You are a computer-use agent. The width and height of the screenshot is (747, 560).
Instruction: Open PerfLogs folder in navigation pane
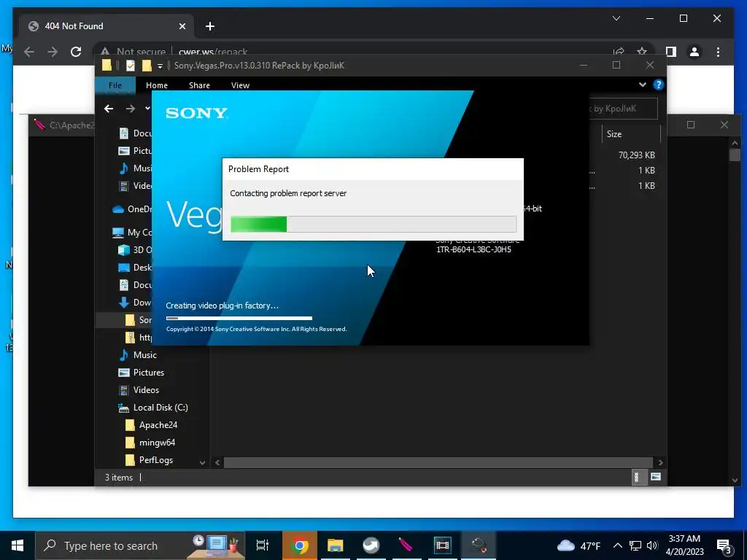click(155, 461)
